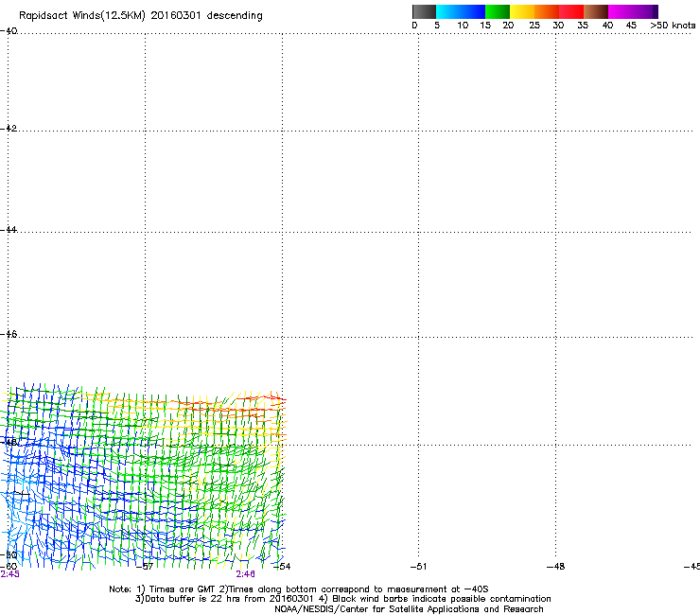Viewport: 700px width, 615px height.
Task: Click the 'Data buffer is 22 hrs' note line
Action: point(342,599)
